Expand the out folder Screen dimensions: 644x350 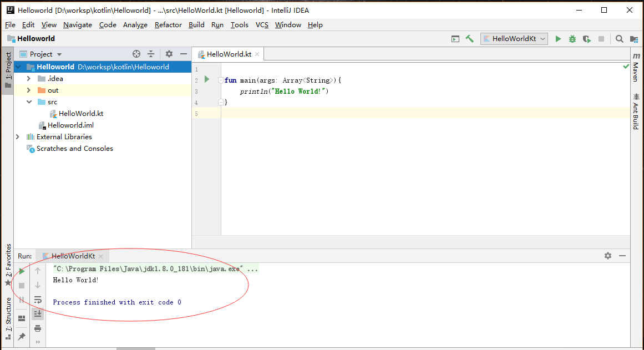coord(29,90)
